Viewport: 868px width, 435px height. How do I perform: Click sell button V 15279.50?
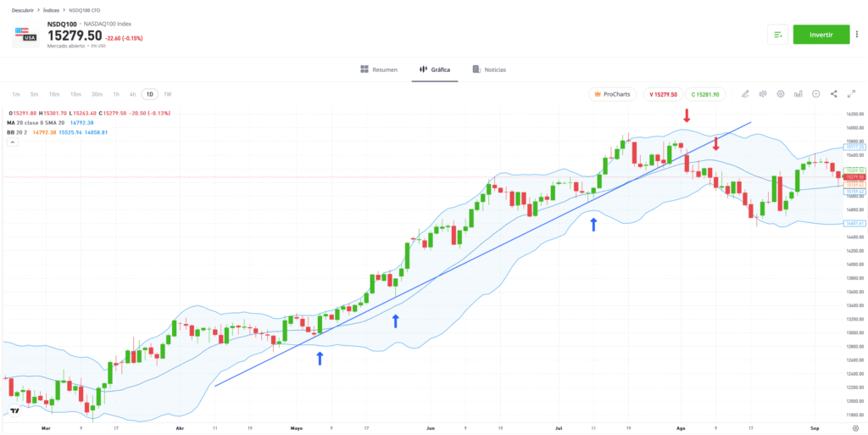(x=663, y=94)
